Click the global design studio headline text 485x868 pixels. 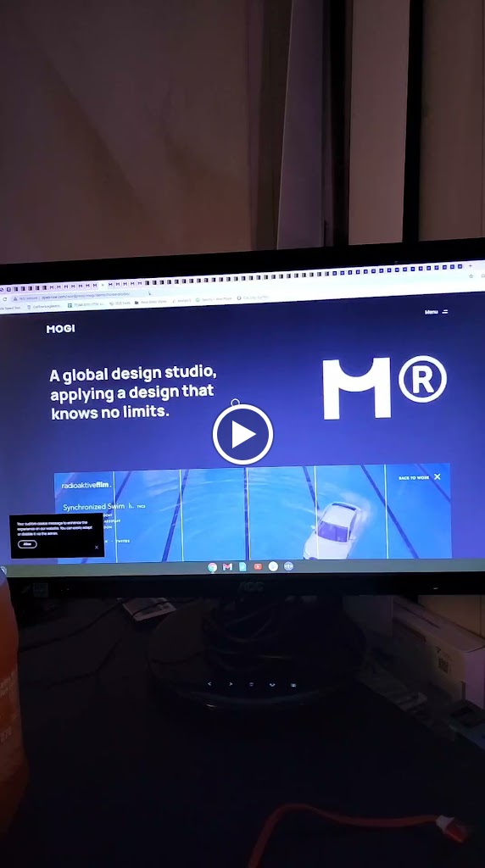pos(133,392)
